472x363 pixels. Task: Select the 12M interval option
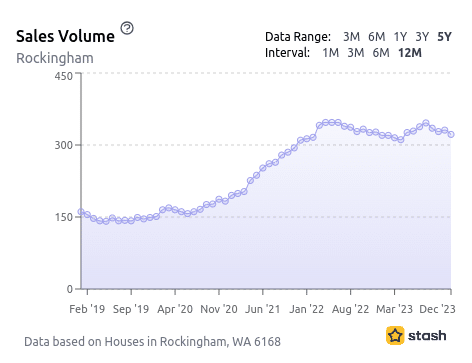click(410, 53)
